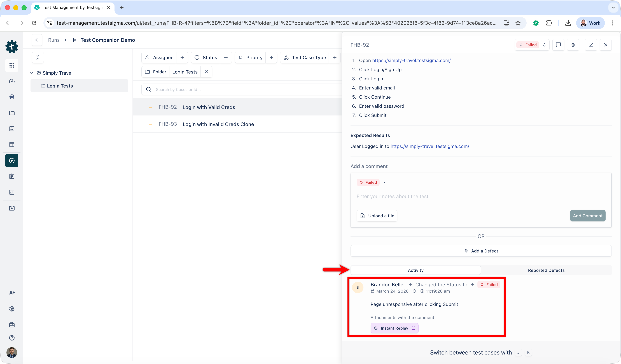Select the Activity tab
The image size is (621, 364).
coord(415,270)
